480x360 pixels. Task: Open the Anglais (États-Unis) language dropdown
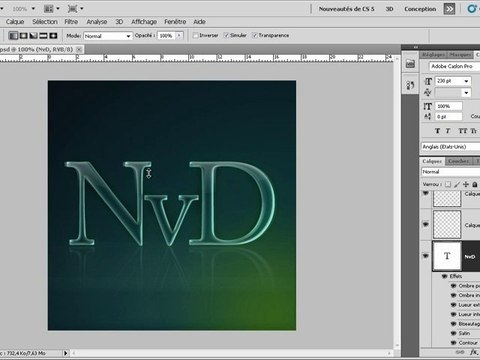451,147
